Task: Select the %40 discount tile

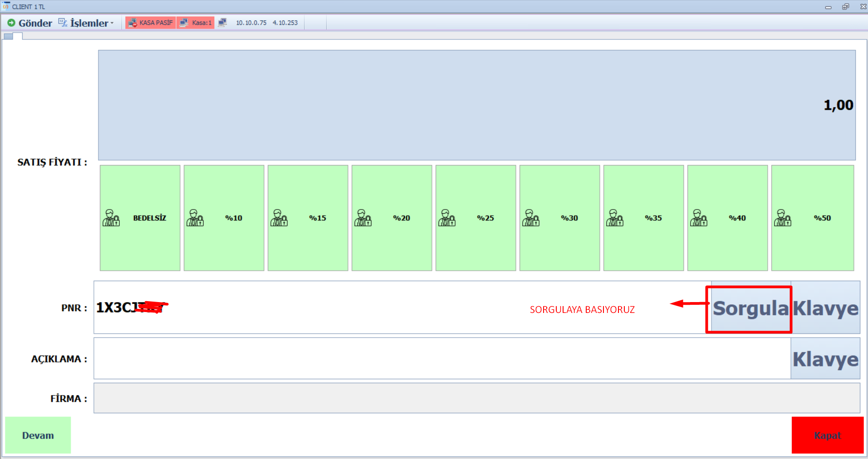Action: (x=727, y=218)
